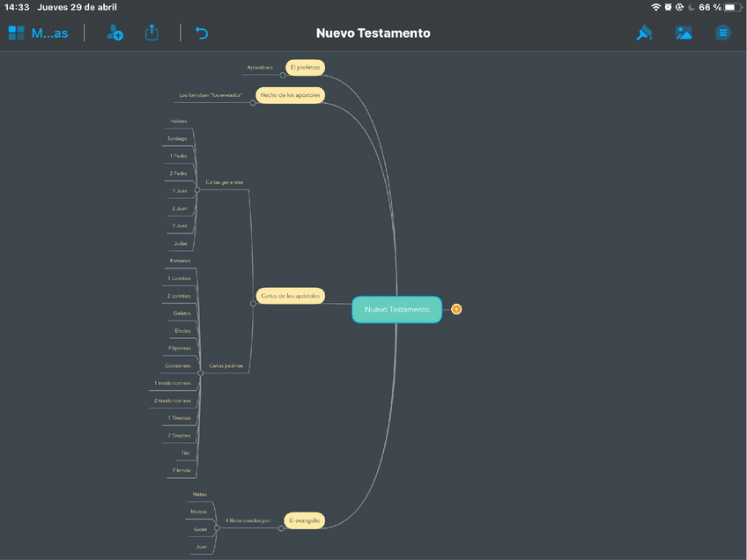
Task: Select the central Nuevo Testamento node
Action: click(396, 309)
